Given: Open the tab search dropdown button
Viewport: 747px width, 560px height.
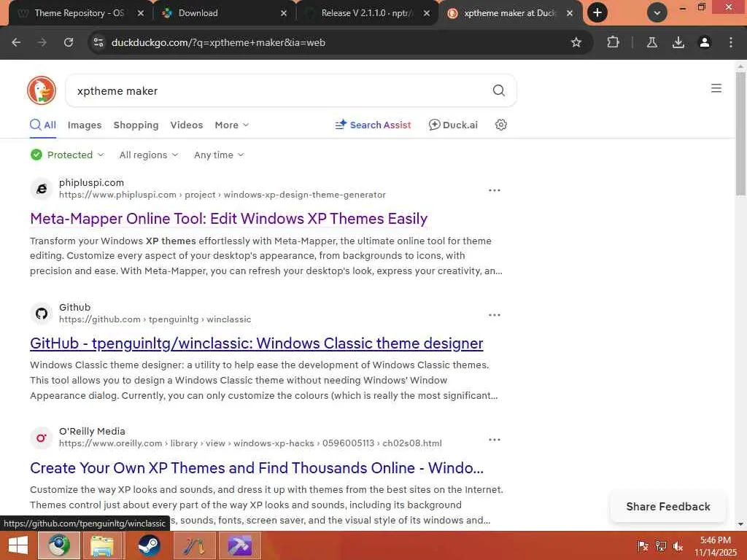Looking at the screenshot, I should pos(657,13).
